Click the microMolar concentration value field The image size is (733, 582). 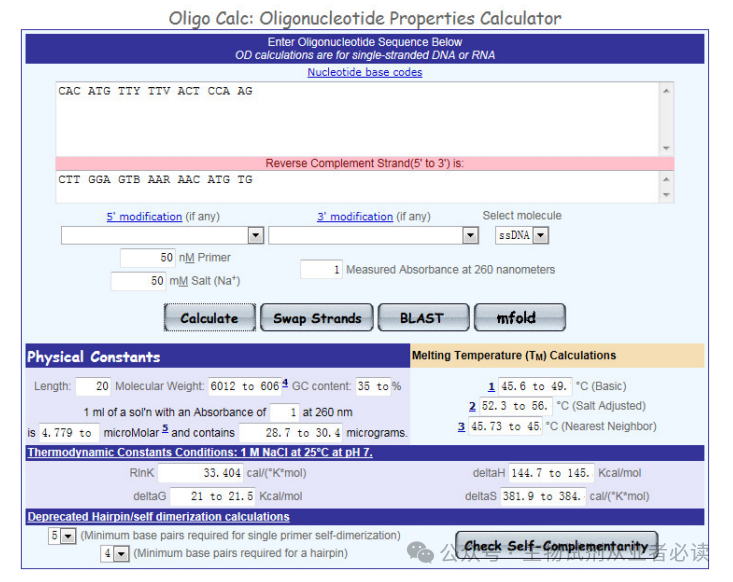point(69,433)
